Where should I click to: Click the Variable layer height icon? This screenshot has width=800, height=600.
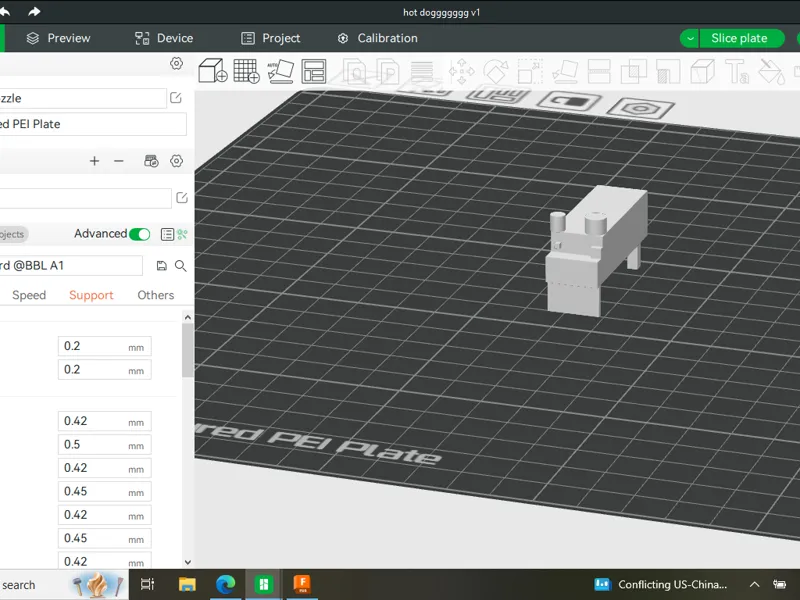(x=422, y=71)
